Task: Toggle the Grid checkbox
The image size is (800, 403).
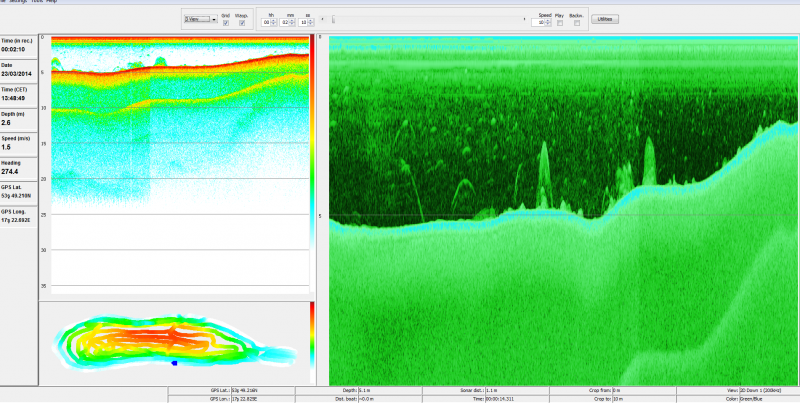Action: pyautogui.click(x=225, y=23)
